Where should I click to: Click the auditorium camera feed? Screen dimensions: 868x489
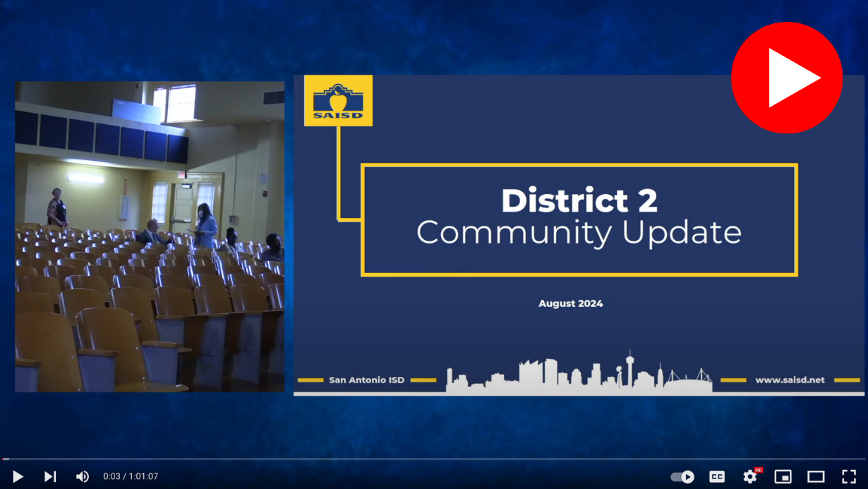click(150, 236)
